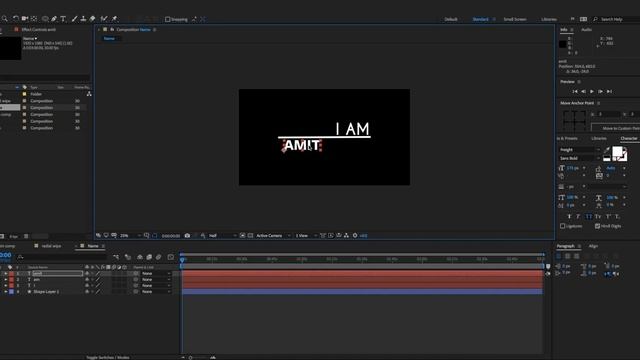Select the Pen tool
640x360 pixels.
(54, 19)
